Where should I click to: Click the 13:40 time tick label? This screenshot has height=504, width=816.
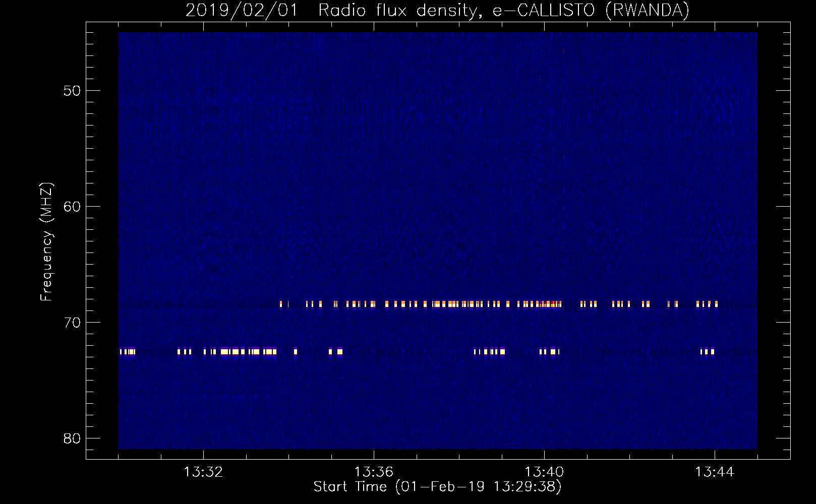[544, 472]
